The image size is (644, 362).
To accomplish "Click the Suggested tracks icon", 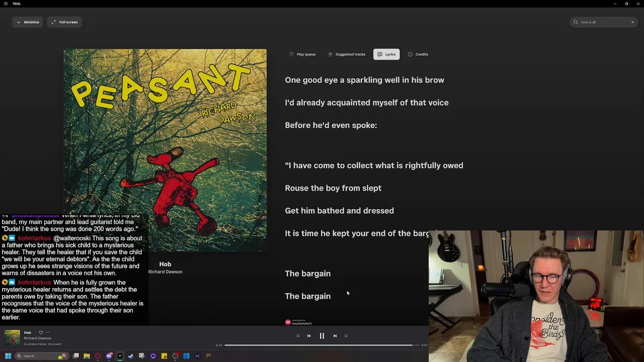I will click(x=330, y=54).
